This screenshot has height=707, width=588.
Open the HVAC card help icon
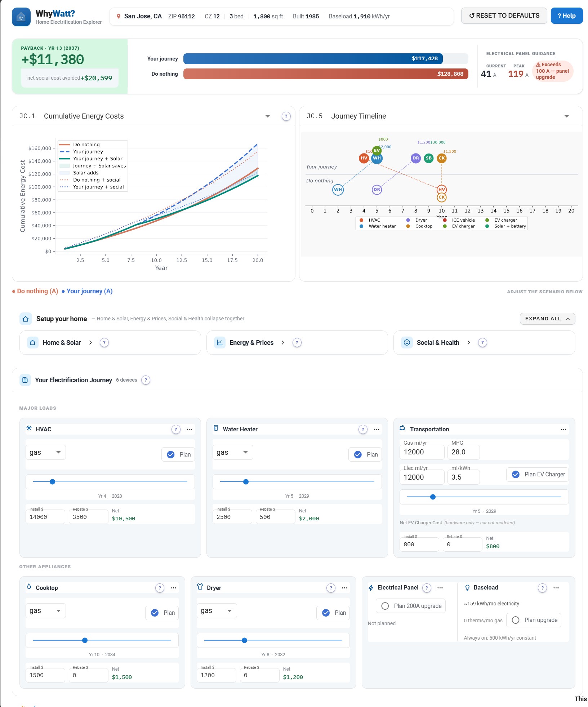176,429
